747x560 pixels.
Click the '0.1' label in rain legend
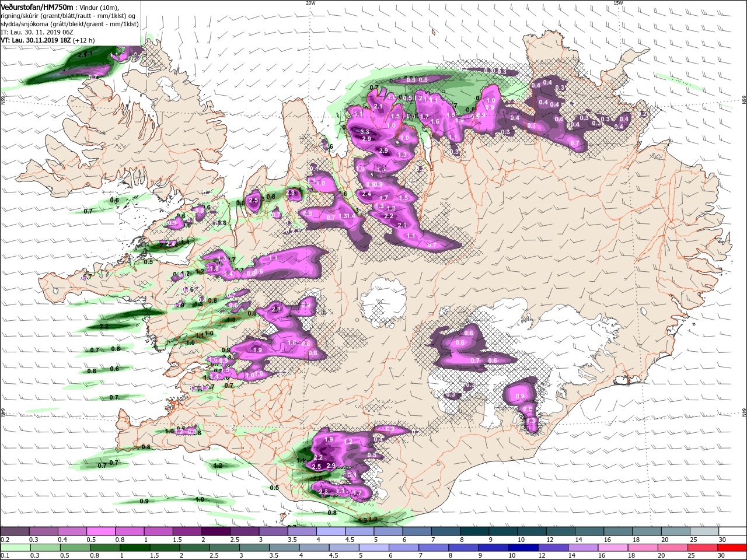click(4, 556)
